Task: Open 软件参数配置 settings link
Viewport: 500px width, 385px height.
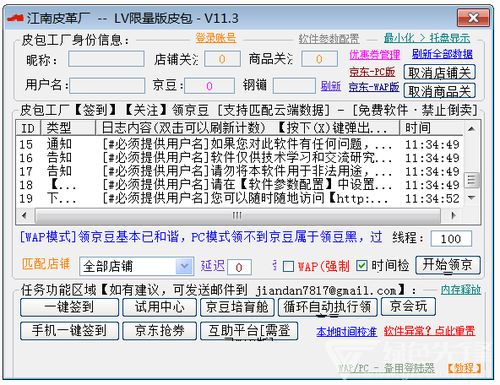Action: (329, 39)
